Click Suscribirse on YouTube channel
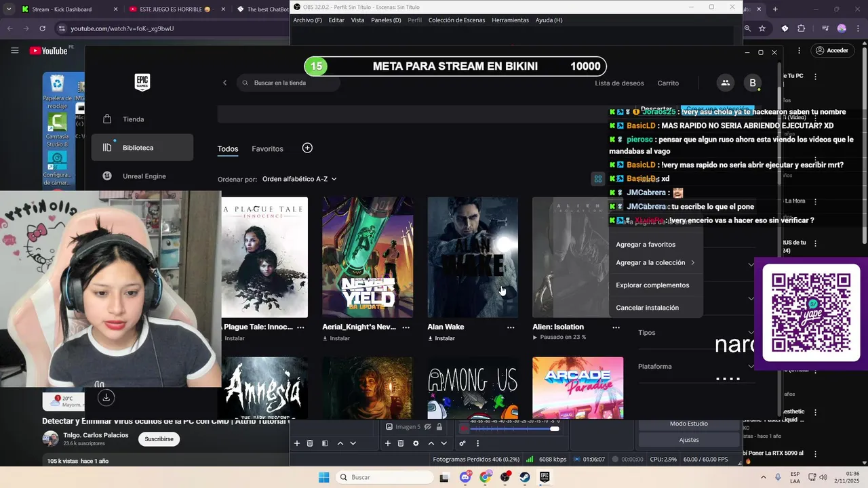This screenshot has width=868, height=488. pos(159,439)
